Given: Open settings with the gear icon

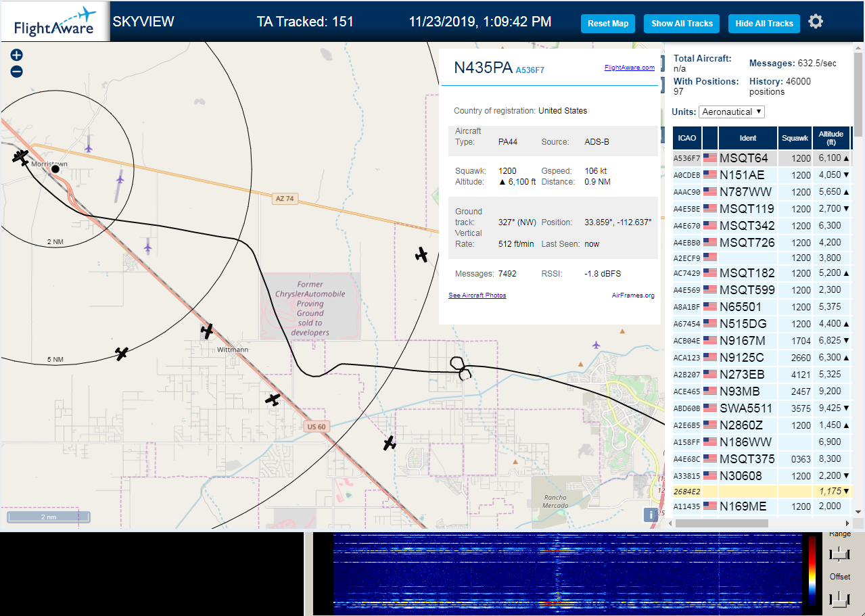Looking at the screenshot, I should (816, 22).
